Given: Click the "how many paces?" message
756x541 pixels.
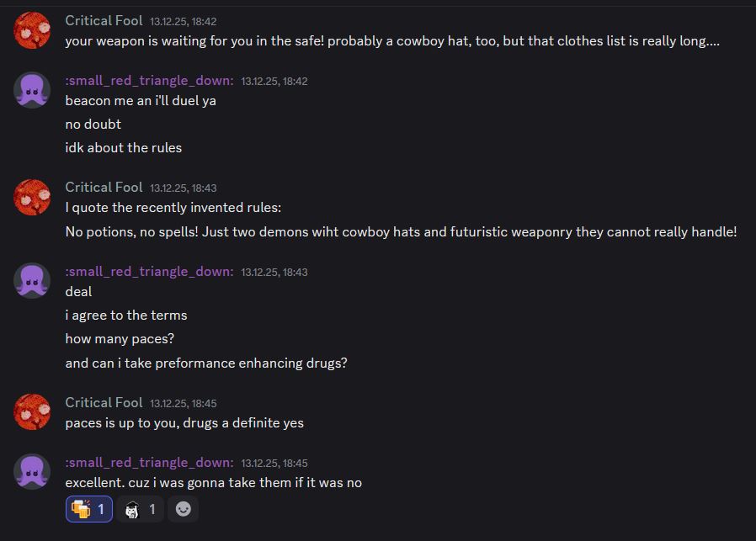Looking at the screenshot, I should (120, 339).
